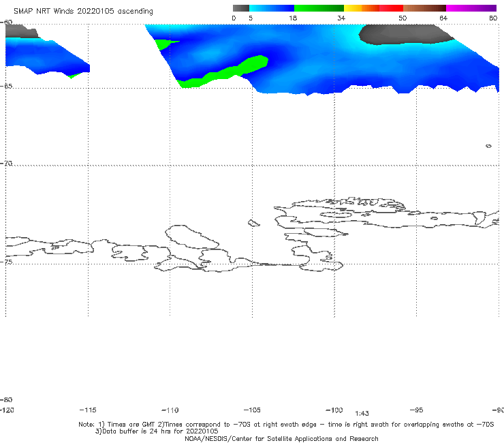Click the latitude label "-80"
The width and height of the screenshot is (504, 443).
click(x=6, y=399)
